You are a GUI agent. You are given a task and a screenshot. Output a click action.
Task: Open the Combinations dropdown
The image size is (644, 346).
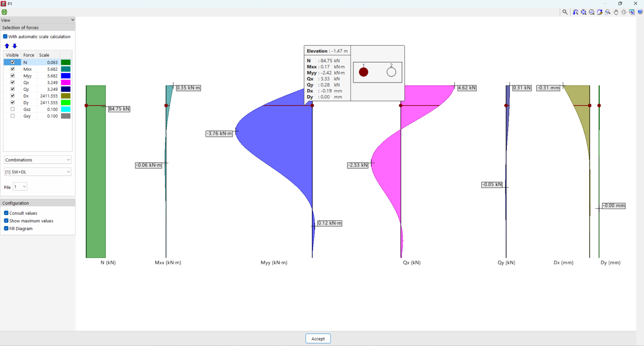coord(38,160)
